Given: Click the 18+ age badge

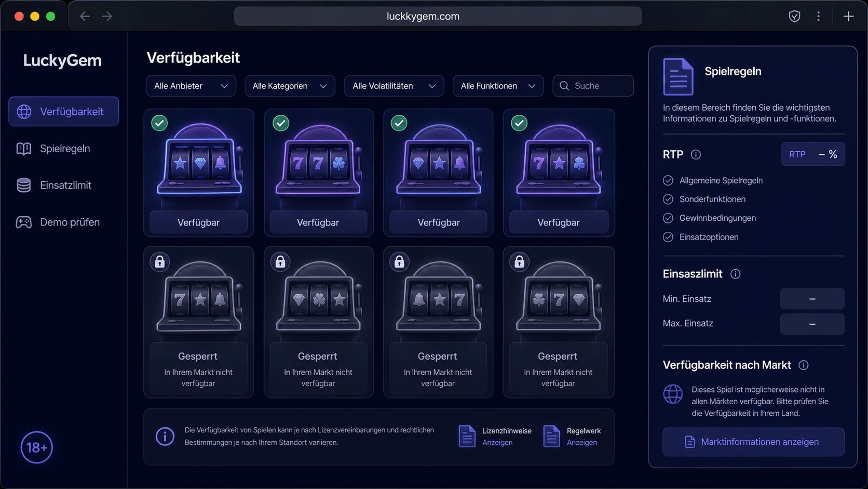Looking at the screenshot, I should click(37, 447).
